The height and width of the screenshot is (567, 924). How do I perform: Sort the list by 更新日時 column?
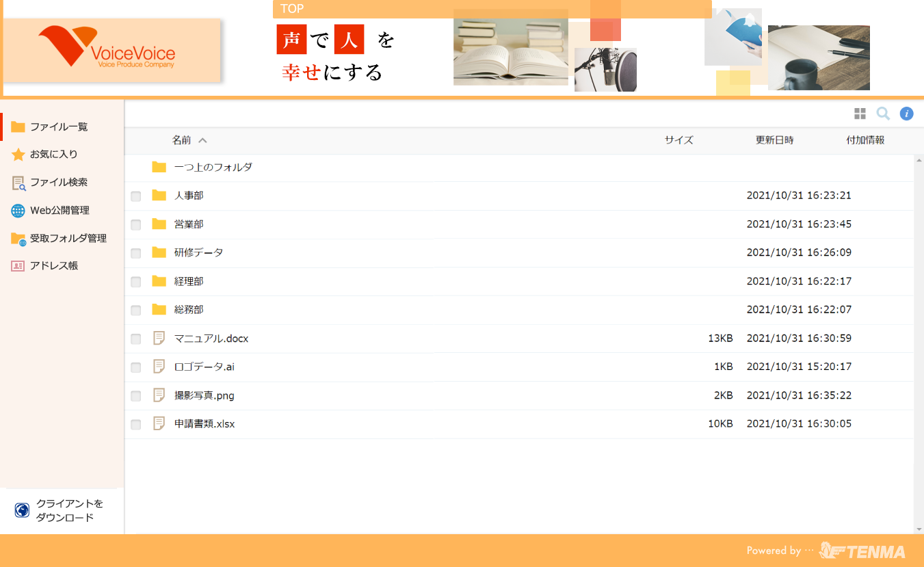coord(774,140)
